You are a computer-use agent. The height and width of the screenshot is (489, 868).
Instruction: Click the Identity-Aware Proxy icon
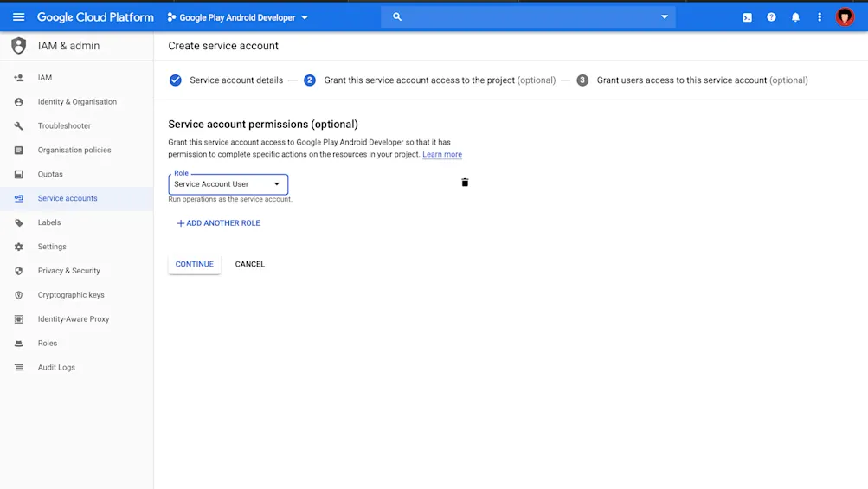point(19,319)
